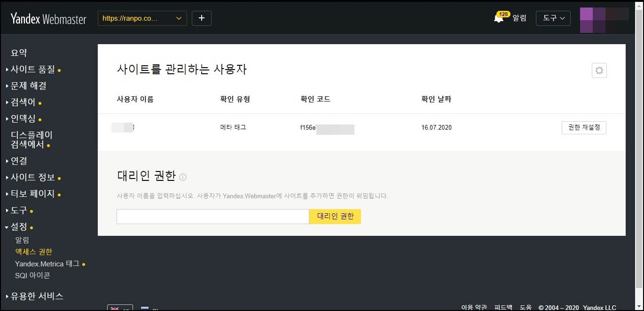This screenshot has height=311, width=644.
Task: Add a new site with plus button
Action: (x=202, y=18)
